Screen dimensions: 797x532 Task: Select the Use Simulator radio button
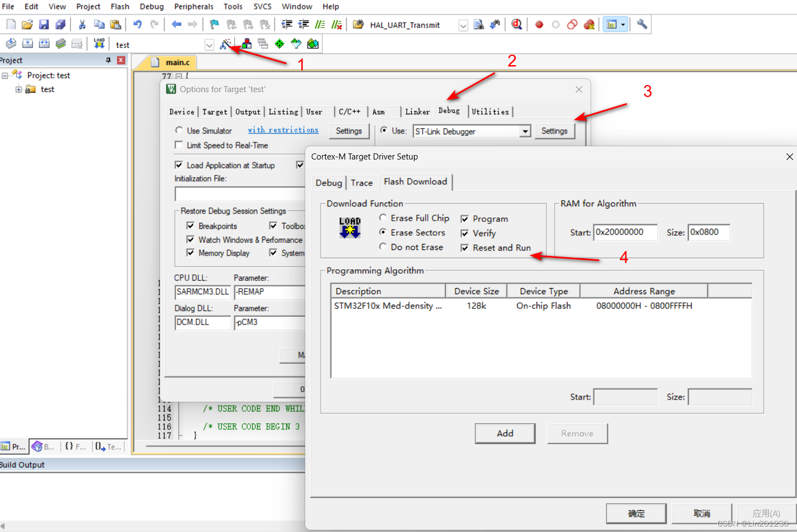click(x=179, y=130)
